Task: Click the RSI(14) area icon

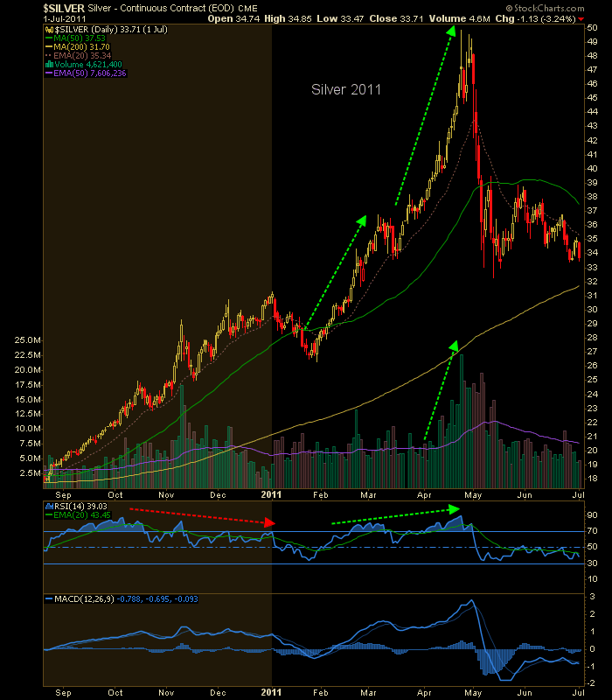Action: coord(49,507)
